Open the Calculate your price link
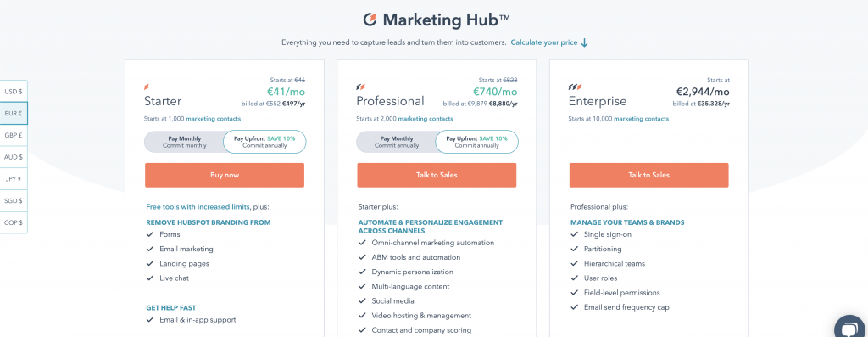 [544, 42]
